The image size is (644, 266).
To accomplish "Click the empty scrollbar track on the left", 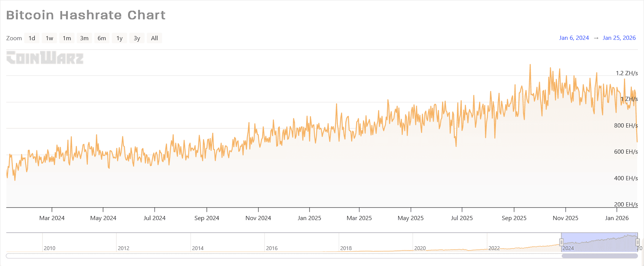I will pos(265,256).
